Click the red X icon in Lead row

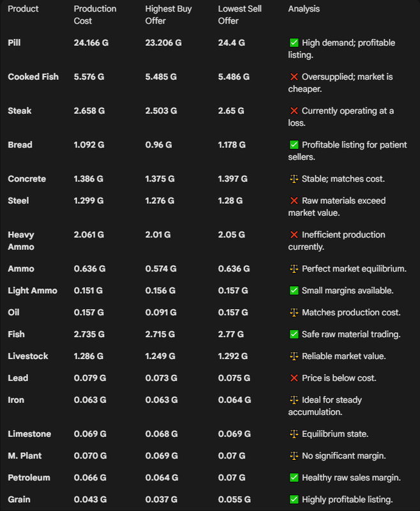(294, 378)
